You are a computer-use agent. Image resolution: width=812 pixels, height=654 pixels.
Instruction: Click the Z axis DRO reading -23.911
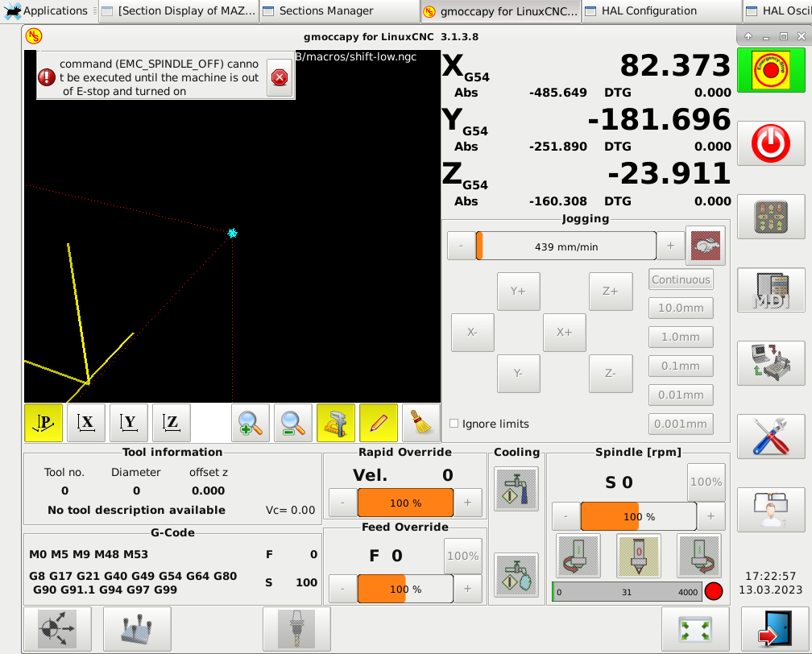point(669,173)
